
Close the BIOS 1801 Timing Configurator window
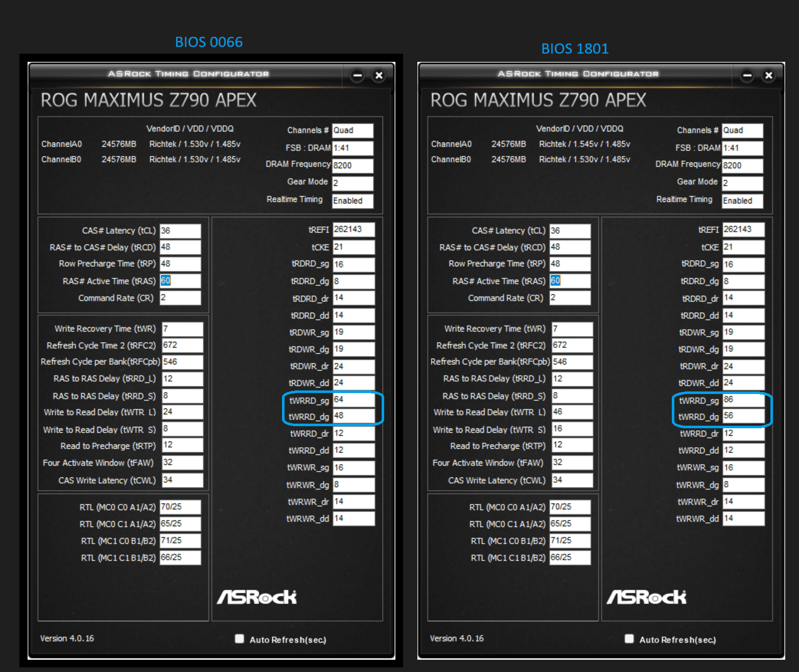point(768,76)
